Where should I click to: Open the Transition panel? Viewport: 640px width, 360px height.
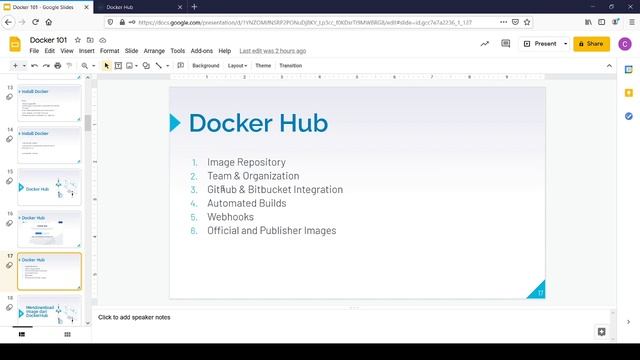click(291, 66)
